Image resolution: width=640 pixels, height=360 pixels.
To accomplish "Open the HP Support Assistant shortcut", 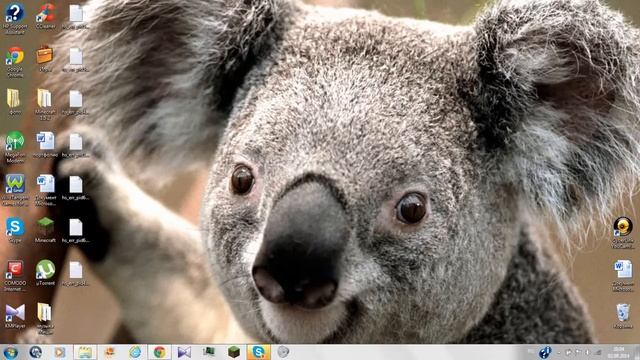I will (x=15, y=18).
